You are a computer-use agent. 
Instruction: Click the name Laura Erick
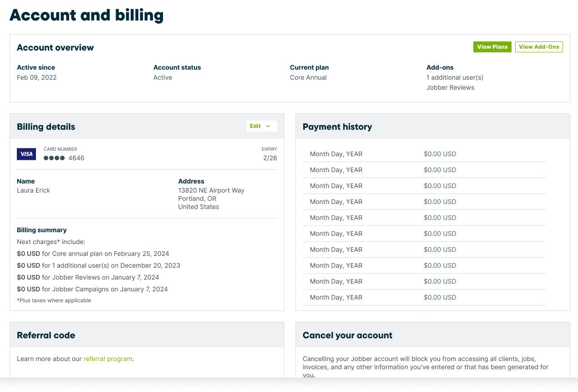click(33, 190)
